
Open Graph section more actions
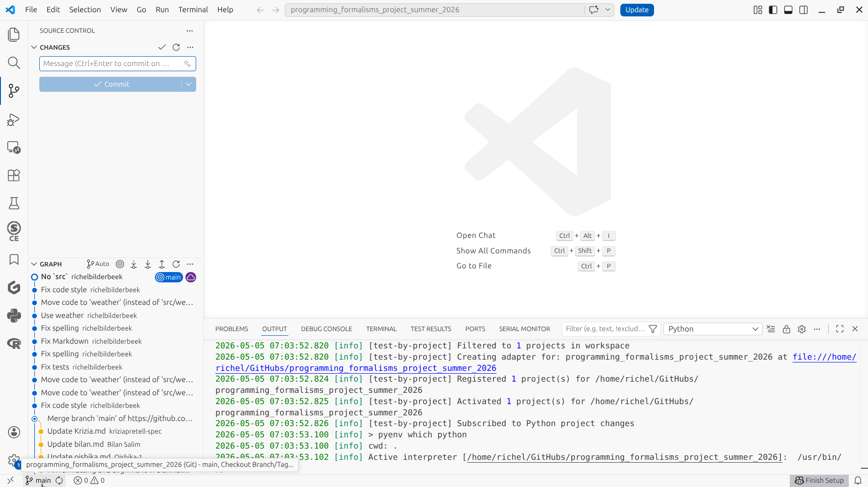(190, 264)
